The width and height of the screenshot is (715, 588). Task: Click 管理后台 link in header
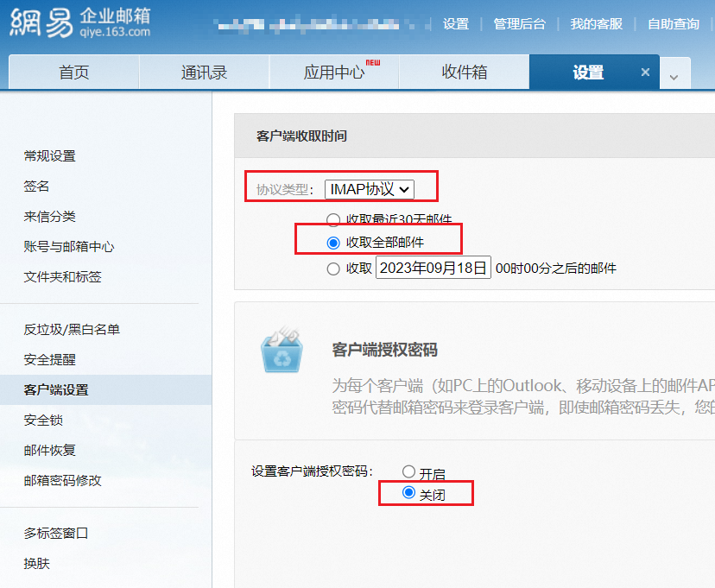coord(519,24)
